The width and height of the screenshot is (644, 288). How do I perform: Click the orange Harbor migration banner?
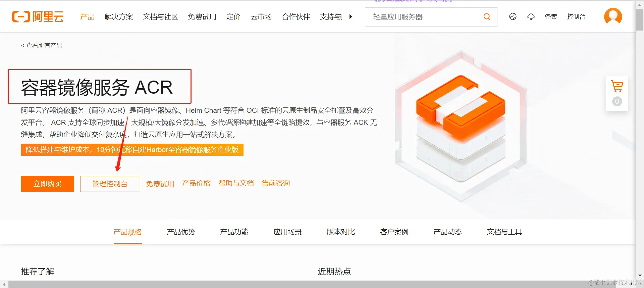pos(132,149)
